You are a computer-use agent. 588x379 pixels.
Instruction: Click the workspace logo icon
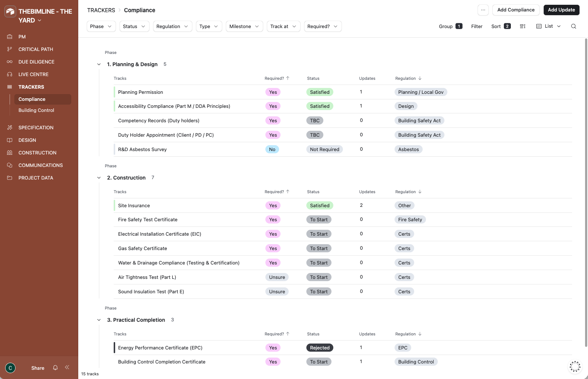point(10,11)
